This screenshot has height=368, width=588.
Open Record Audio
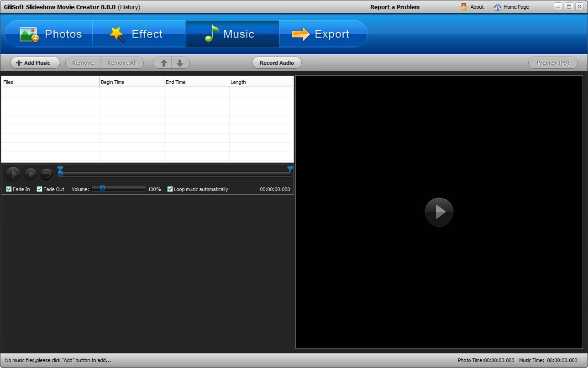(277, 63)
